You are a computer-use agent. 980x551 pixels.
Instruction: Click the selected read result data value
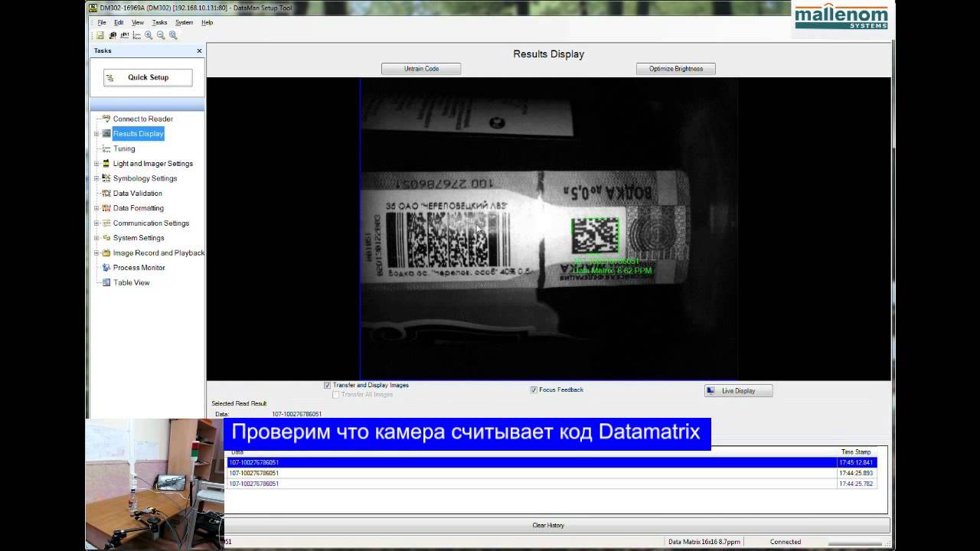tap(297, 414)
